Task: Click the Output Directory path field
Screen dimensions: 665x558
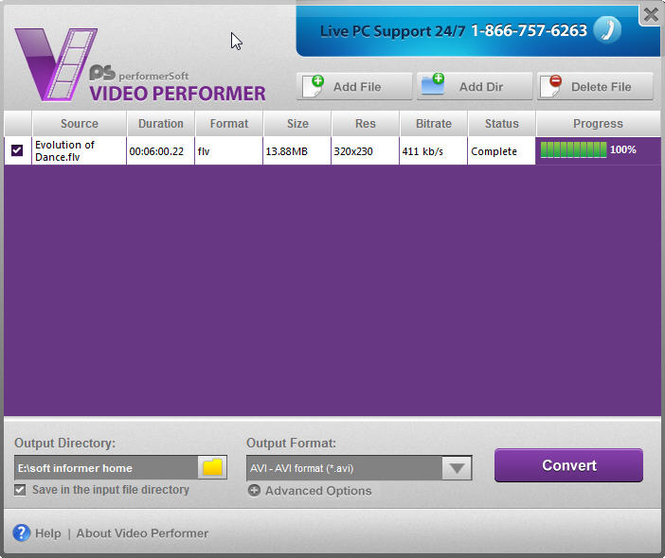Action: click(105, 468)
